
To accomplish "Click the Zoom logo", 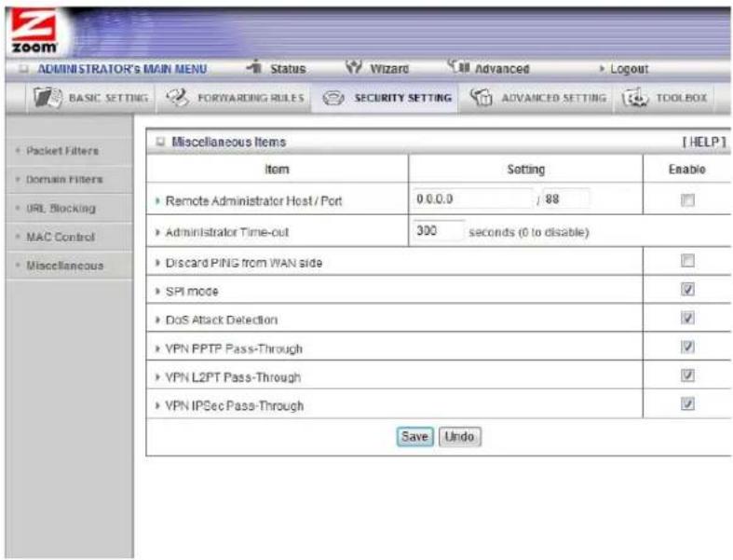I will coord(34,32).
